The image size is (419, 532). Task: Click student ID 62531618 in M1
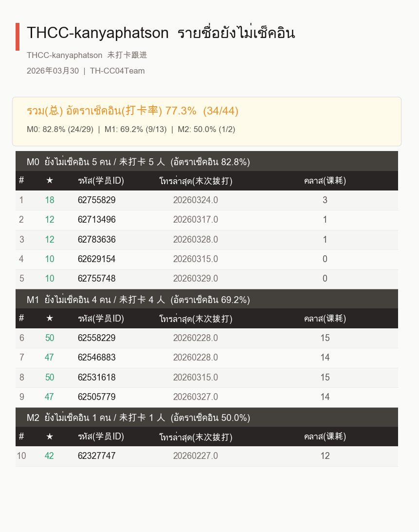(x=97, y=377)
